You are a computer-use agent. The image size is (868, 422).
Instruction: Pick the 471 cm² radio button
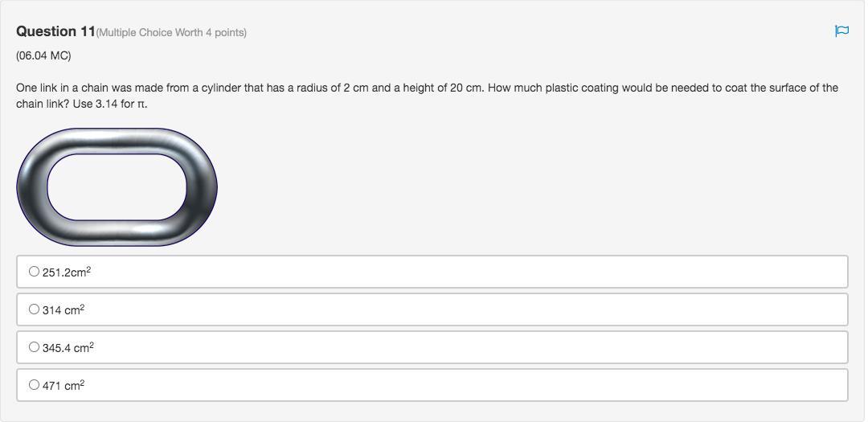34,385
